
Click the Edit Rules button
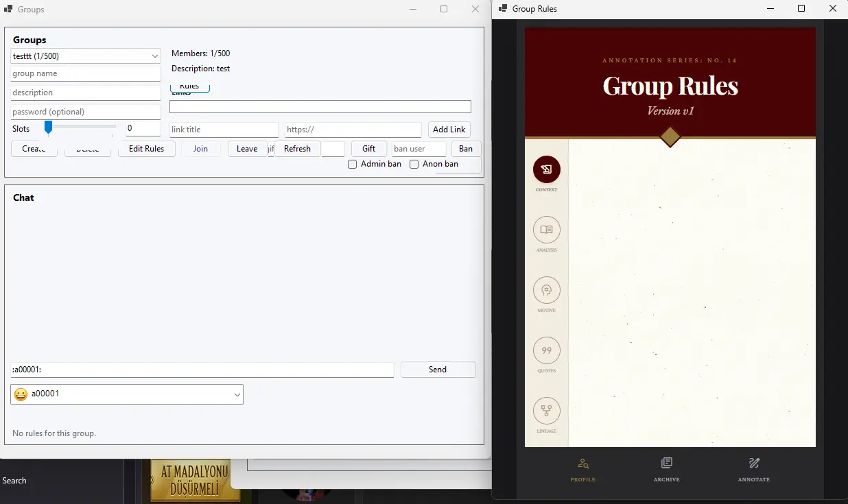pos(146,149)
